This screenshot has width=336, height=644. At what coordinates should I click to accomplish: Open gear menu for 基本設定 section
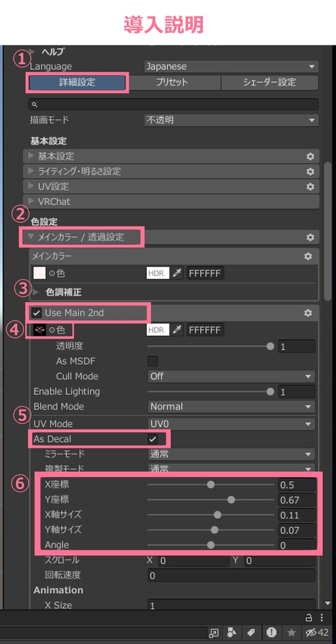tap(310, 157)
